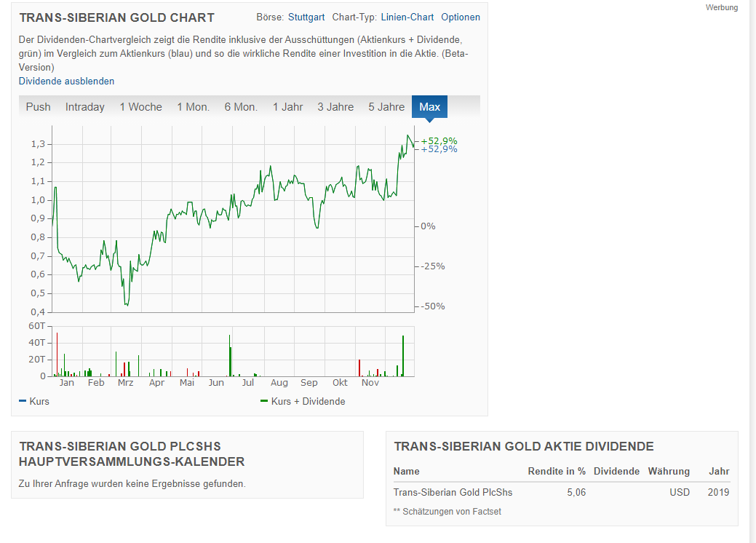Screen dimensions: 756x543
Task: Display the 3 Jahre chart range
Action: (335, 107)
